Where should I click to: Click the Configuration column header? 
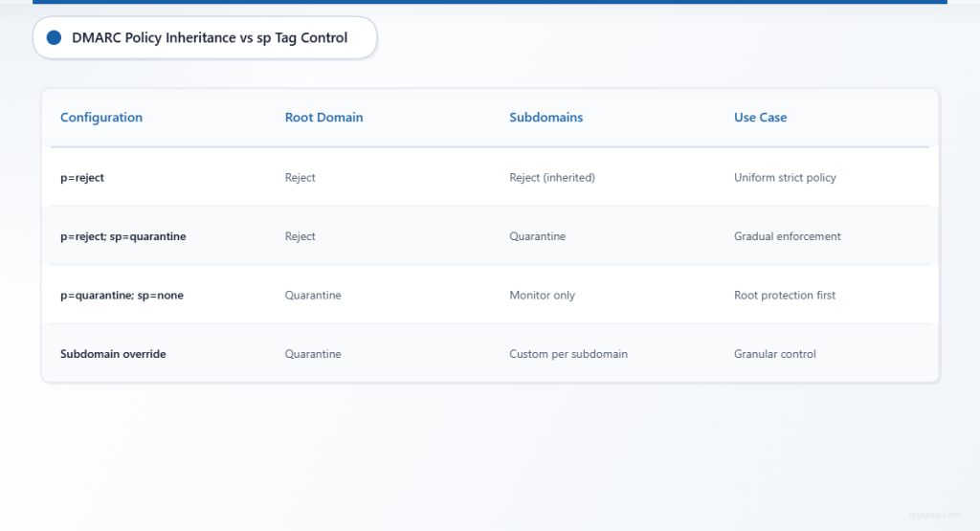point(101,118)
